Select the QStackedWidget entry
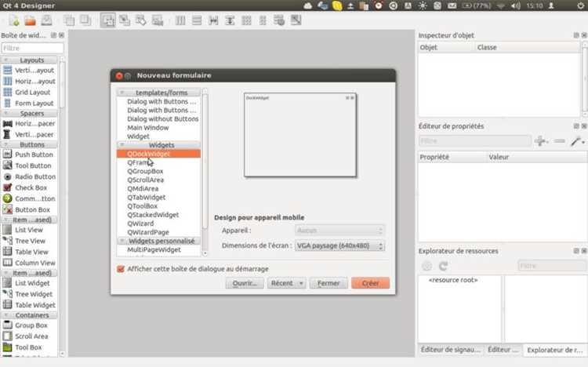This screenshot has width=588, height=367. click(x=153, y=215)
